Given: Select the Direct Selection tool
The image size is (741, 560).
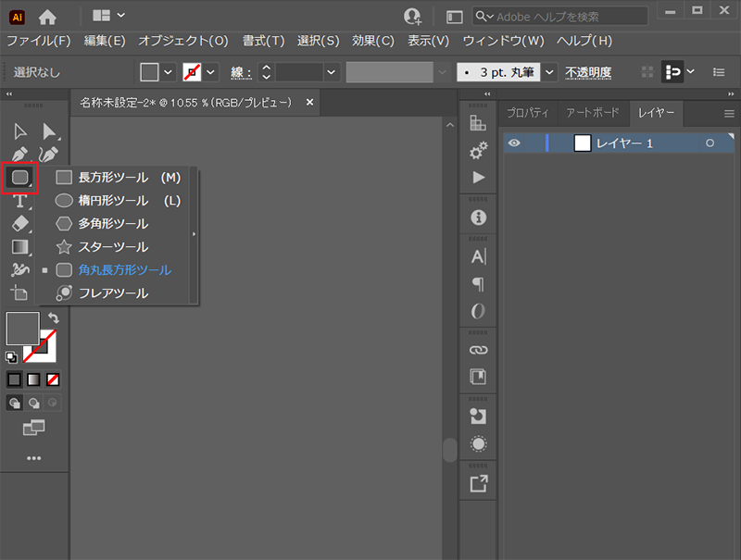Looking at the screenshot, I should [x=49, y=131].
